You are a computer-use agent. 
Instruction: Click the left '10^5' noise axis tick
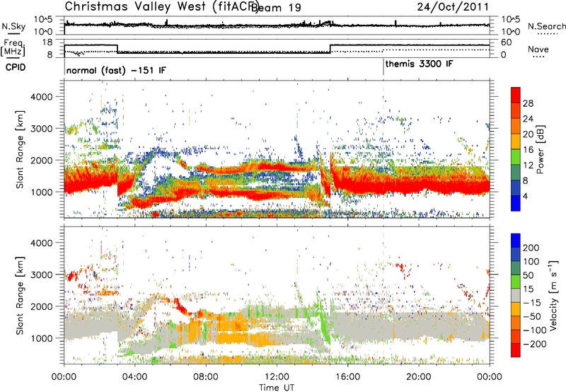pyautogui.click(x=43, y=19)
